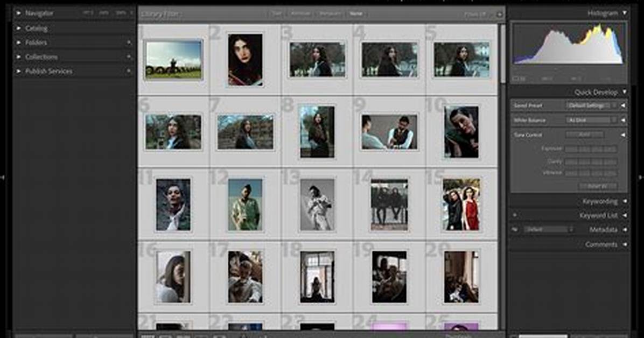Click the plus icon on Collections header

point(129,57)
